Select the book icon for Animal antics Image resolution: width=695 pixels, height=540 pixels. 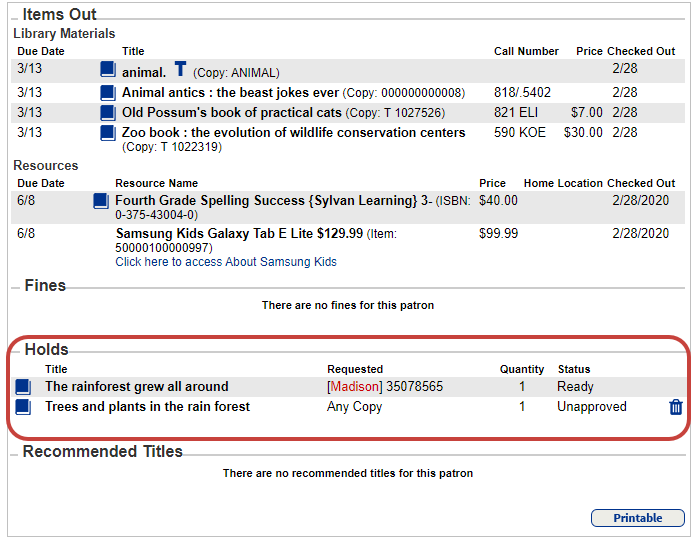(x=108, y=92)
